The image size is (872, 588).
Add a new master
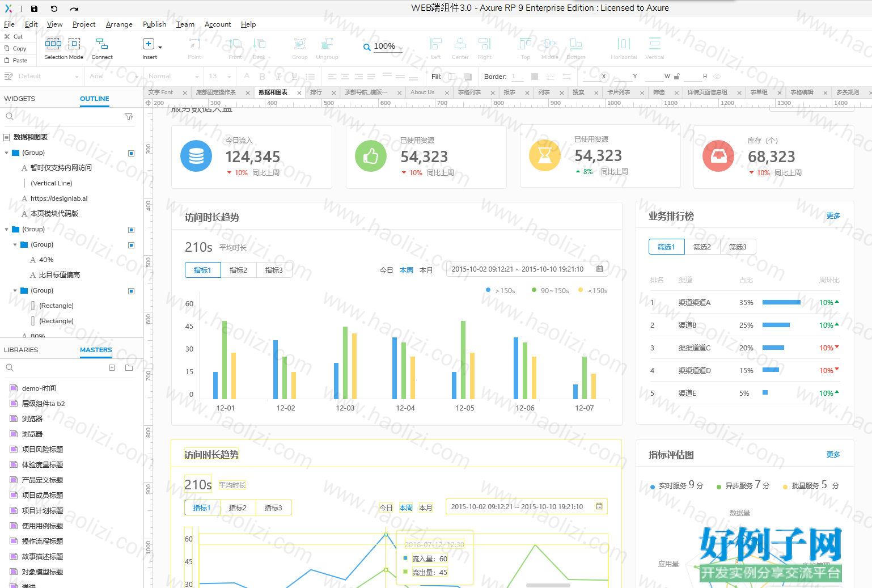112,367
